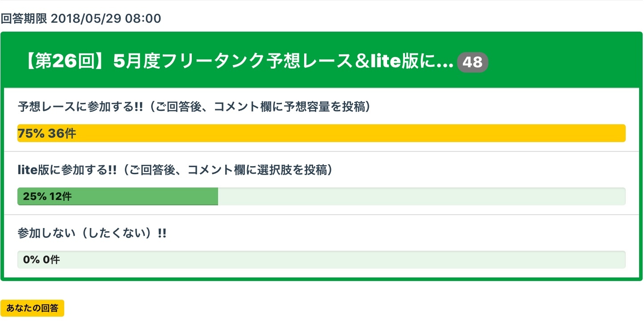The width and height of the screenshot is (644, 322).
Task: Click the empty part of the 25% bar
Action: pos(419,196)
